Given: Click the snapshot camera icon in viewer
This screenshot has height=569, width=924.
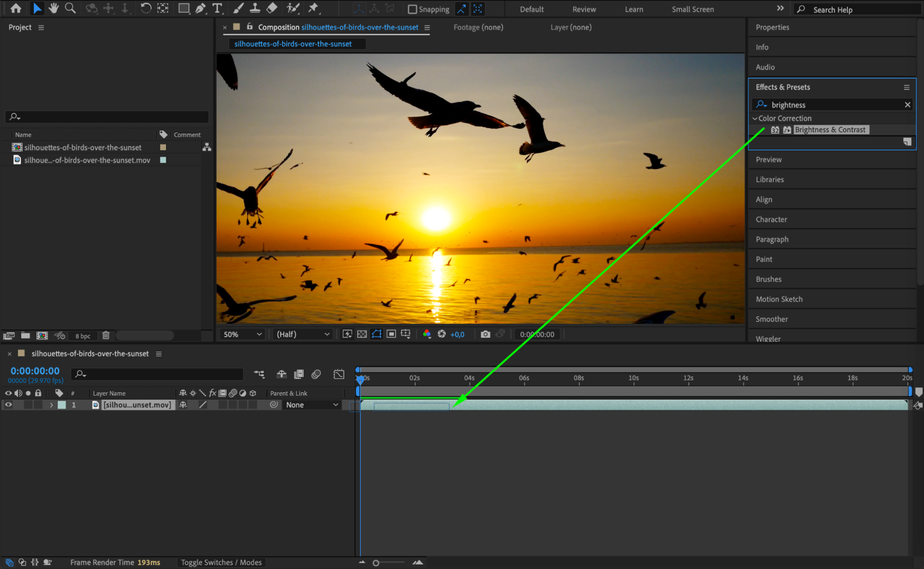Looking at the screenshot, I should 485,334.
